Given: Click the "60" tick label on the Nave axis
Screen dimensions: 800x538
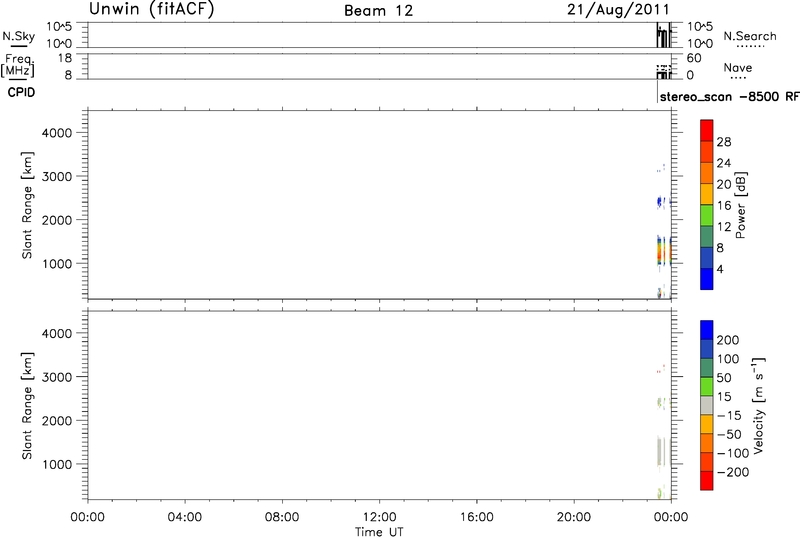Looking at the screenshot, I should 694,58.
